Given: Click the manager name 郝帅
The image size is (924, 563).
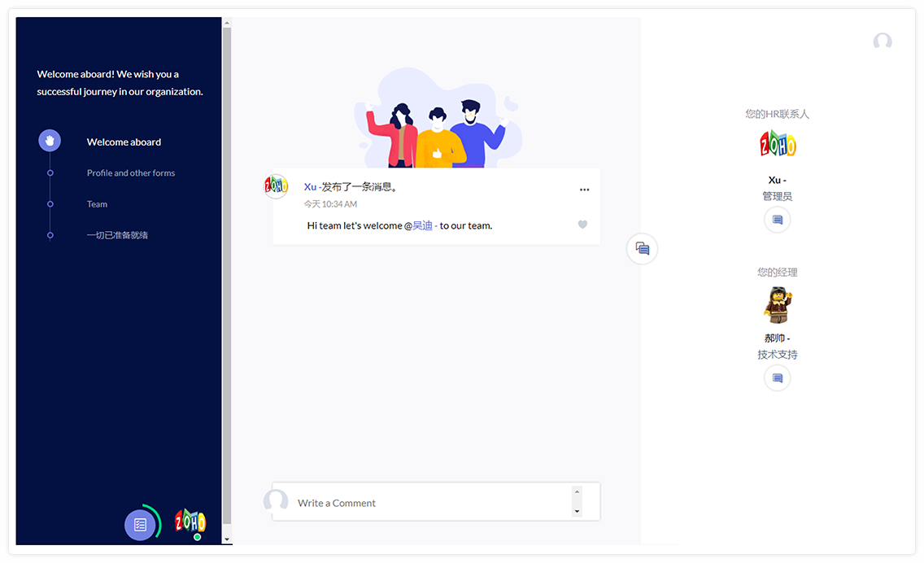Looking at the screenshot, I should 778,338.
